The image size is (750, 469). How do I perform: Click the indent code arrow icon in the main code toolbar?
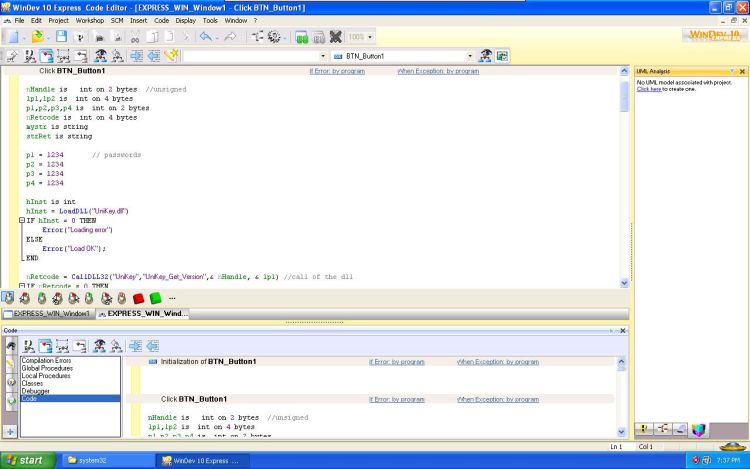[x=136, y=56]
